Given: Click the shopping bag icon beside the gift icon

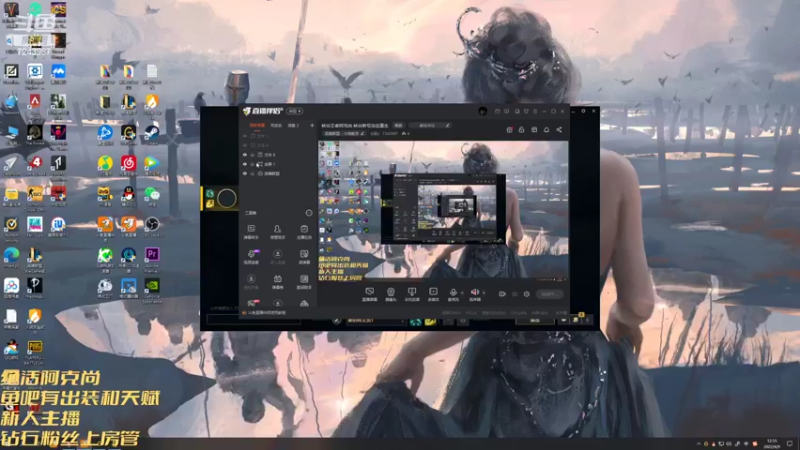Looking at the screenshot, I should pos(521,130).
